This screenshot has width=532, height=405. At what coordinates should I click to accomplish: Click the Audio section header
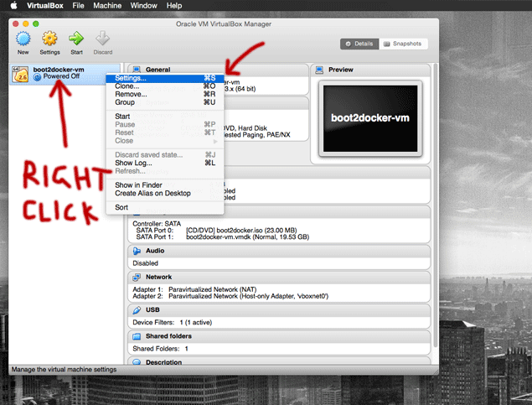pos(279,251)
